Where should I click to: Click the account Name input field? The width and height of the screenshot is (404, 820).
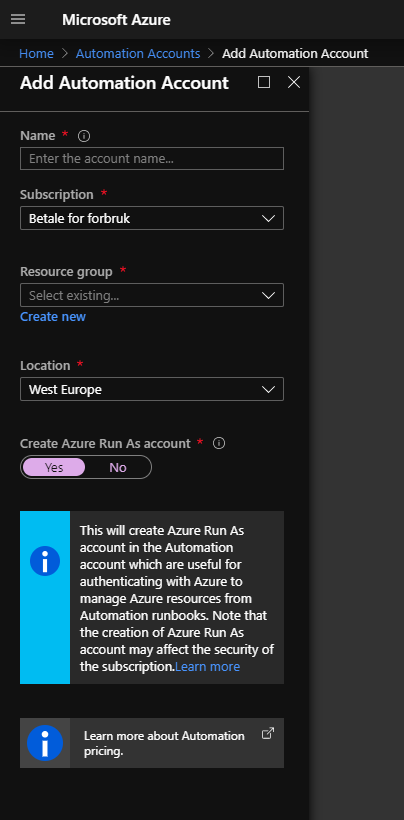(x=152, y=158)
